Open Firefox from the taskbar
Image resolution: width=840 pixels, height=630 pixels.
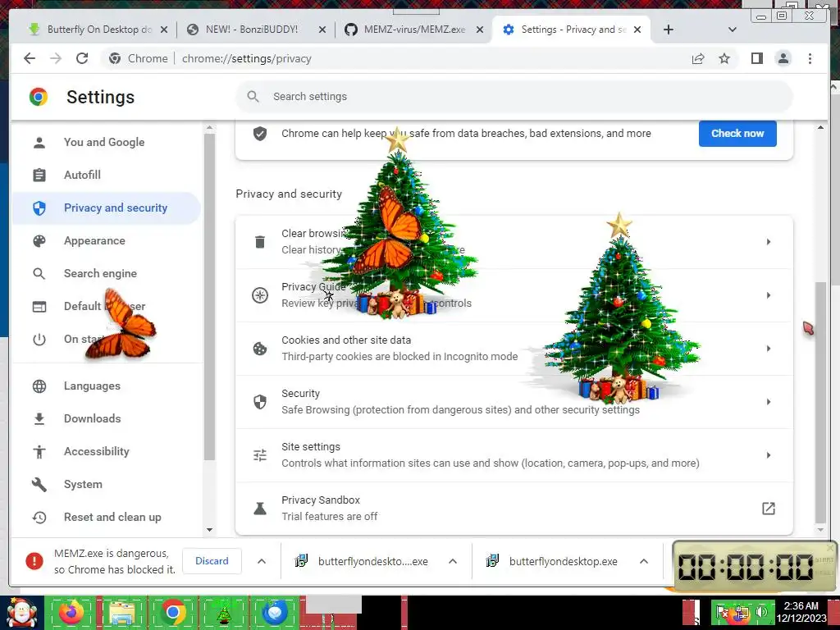[x=71, y=612]
